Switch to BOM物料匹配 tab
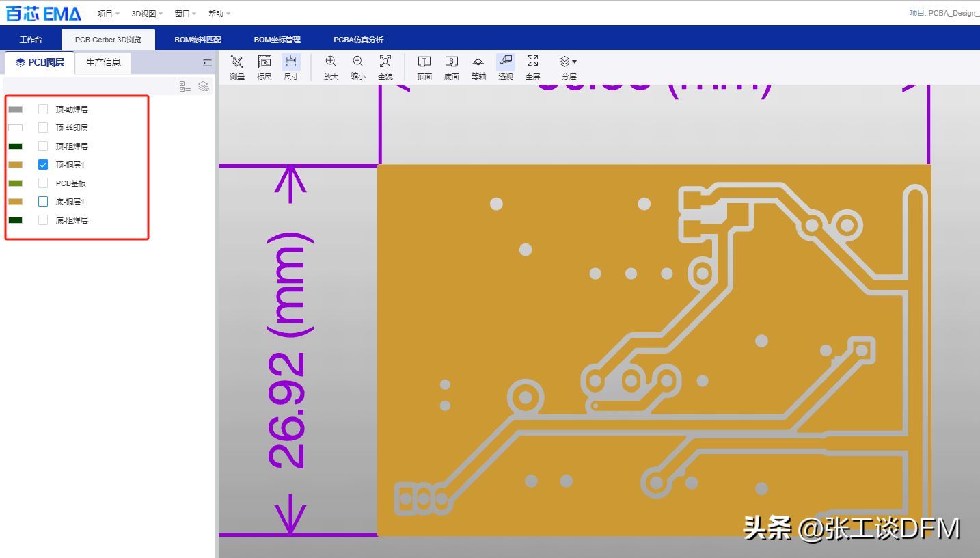Screen dimensions: 980x558 [198, 40]
